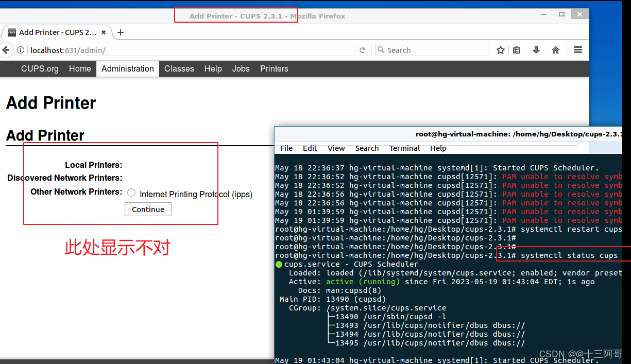Image resolution: width=631 pixels, height=364 pixels.
Task: Open the Firefox hamburger menu
Action: (x=578, y=50)
